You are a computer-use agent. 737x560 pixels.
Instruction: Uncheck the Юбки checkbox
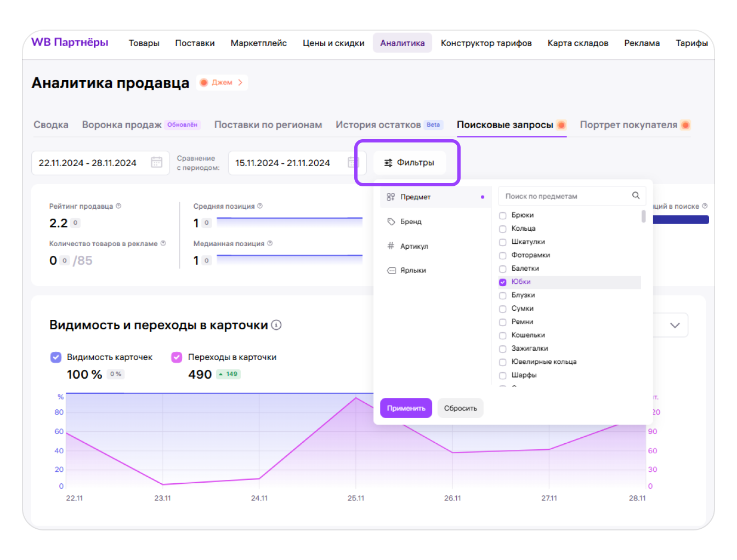(x=502, y=282)
